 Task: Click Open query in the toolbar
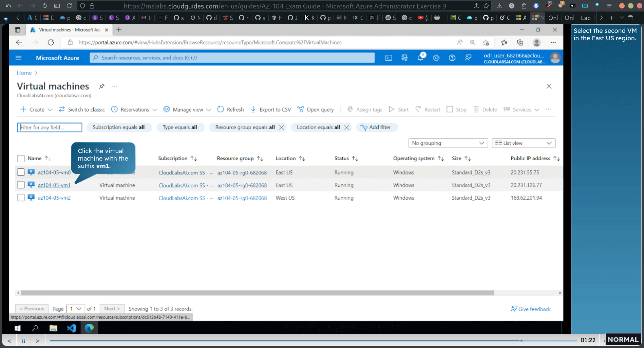(316, 109)
